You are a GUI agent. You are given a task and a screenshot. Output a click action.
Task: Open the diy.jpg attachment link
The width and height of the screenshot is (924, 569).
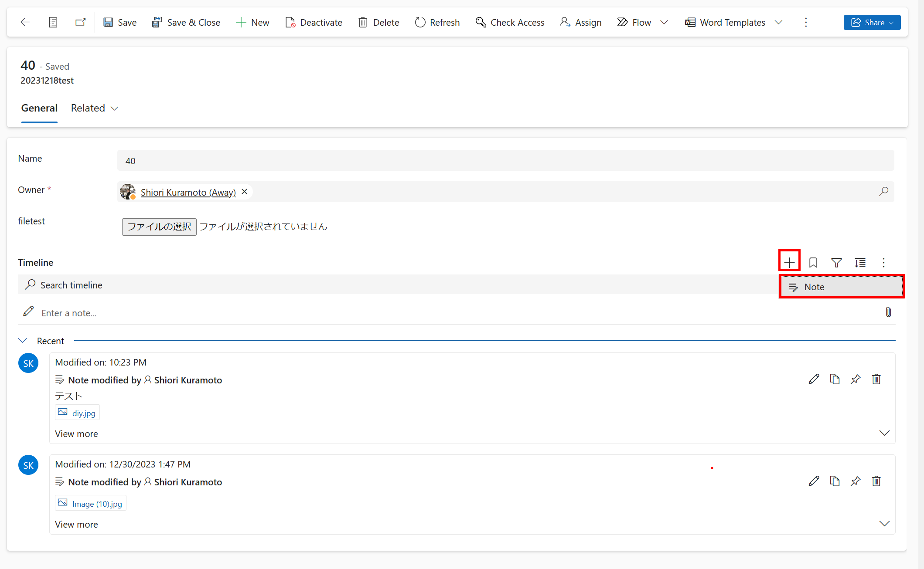[x=84, y=413]
